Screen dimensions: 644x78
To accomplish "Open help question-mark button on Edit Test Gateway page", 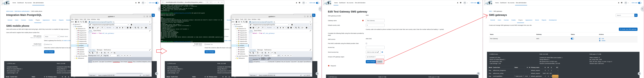I will point(478,74).
